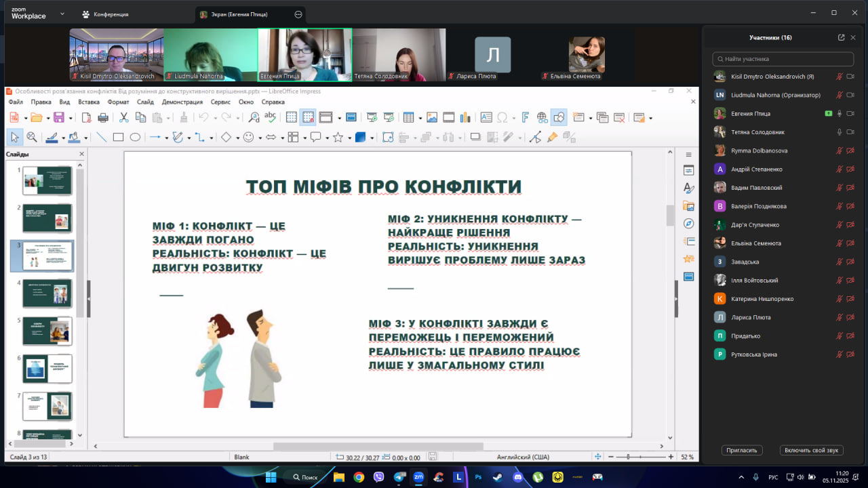
Task: Expand the zoom Workplace dropdown
Action: coord(62,14)
